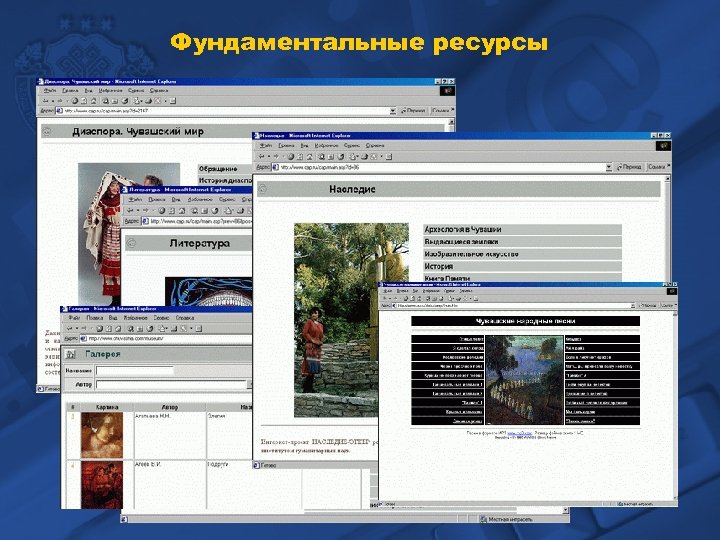The width and height of the screenshot is (720, 540).
Task: Open Сервис menu in Наследие window
Action: tap(352, 146)
